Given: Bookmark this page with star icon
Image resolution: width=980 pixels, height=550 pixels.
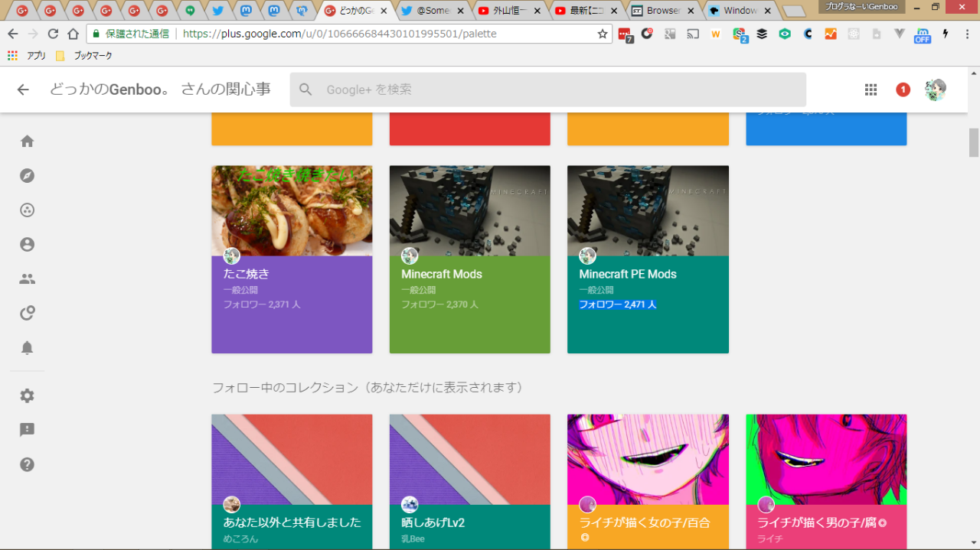Looking at the screenshot, I should click(603, 34).
